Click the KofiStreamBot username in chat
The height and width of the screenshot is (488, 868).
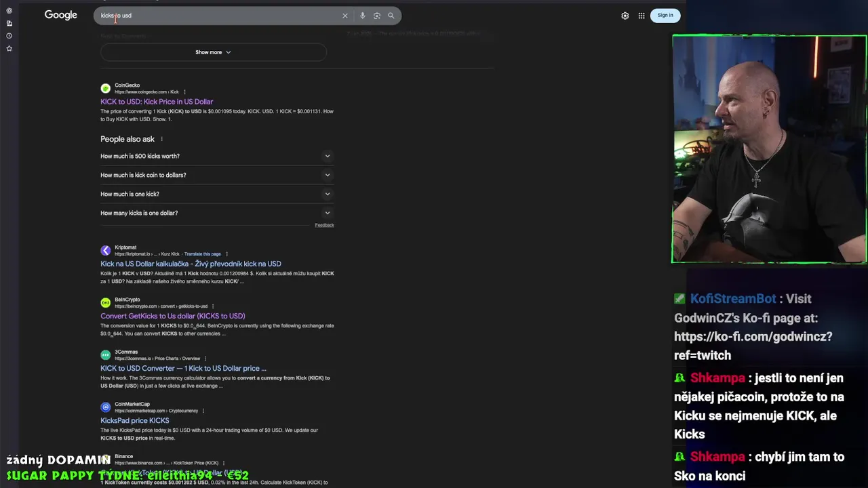[x=733, y=299]
